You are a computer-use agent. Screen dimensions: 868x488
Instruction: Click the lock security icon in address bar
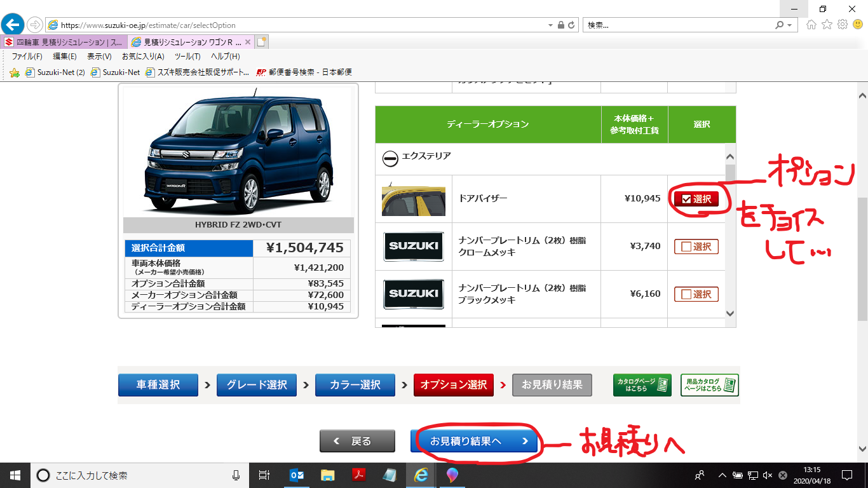[560, 25]
